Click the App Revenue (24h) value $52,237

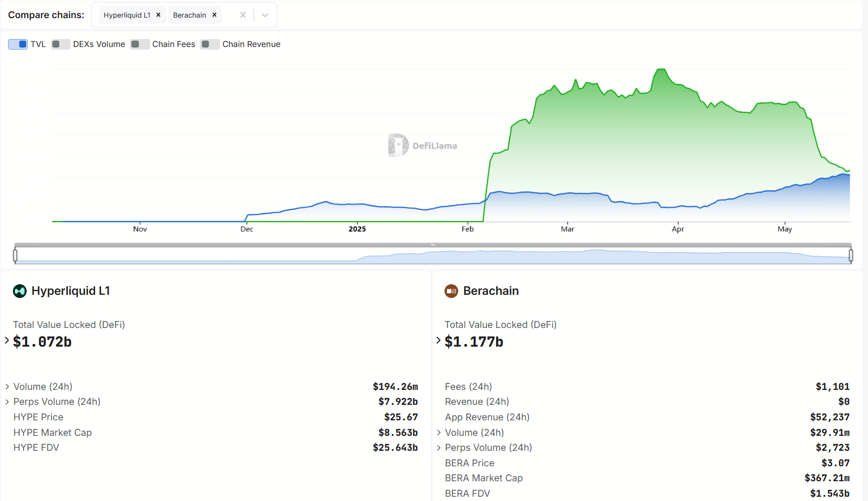tap(830, 417)
